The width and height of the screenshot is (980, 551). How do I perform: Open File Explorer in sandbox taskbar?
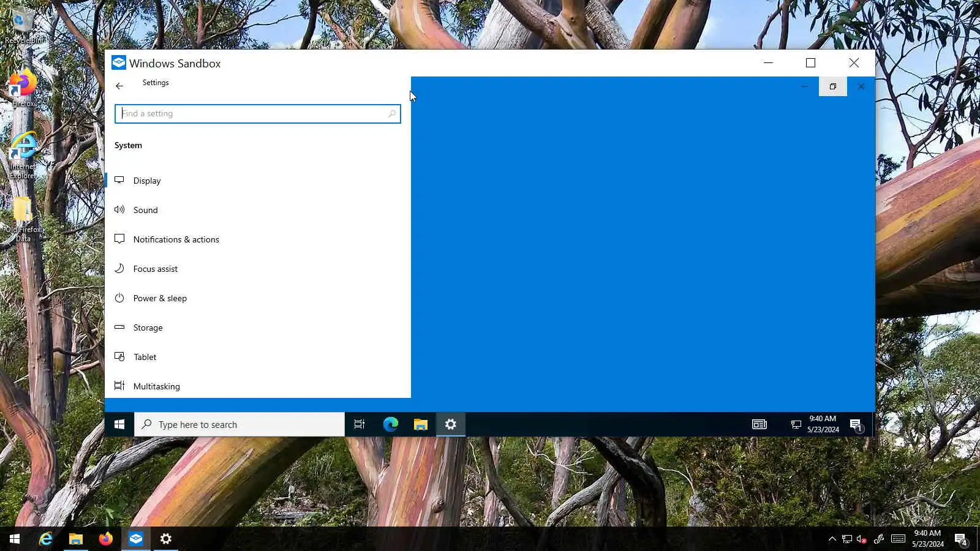[420, 424]
